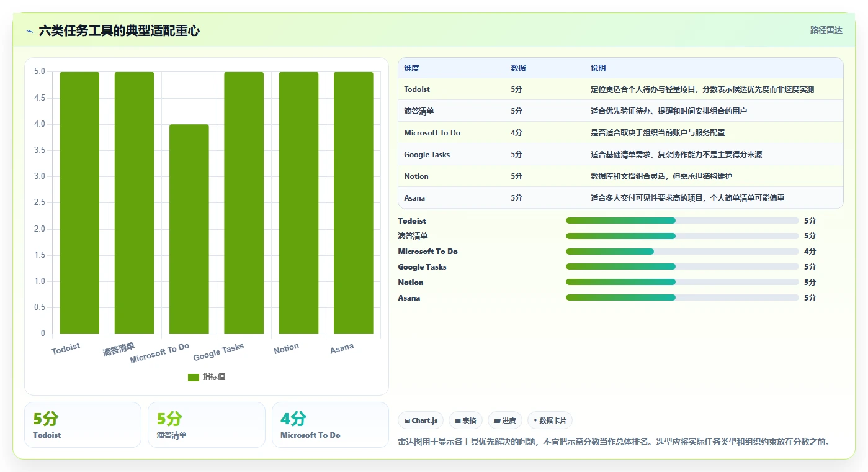Click the 4分 value beside the progress bars
The image size is (868, 472).
[x=810, y=252]
